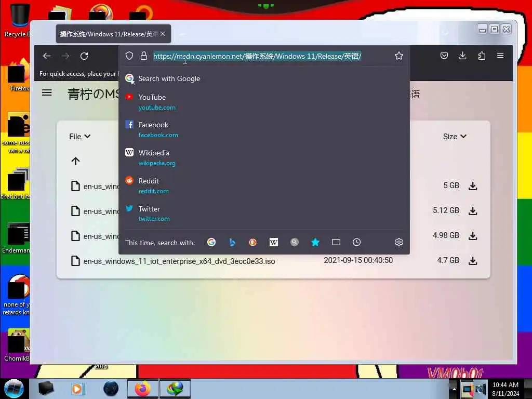Open the Firefox application menu
This screenshot has width=532, height=399.
point(500,55)
